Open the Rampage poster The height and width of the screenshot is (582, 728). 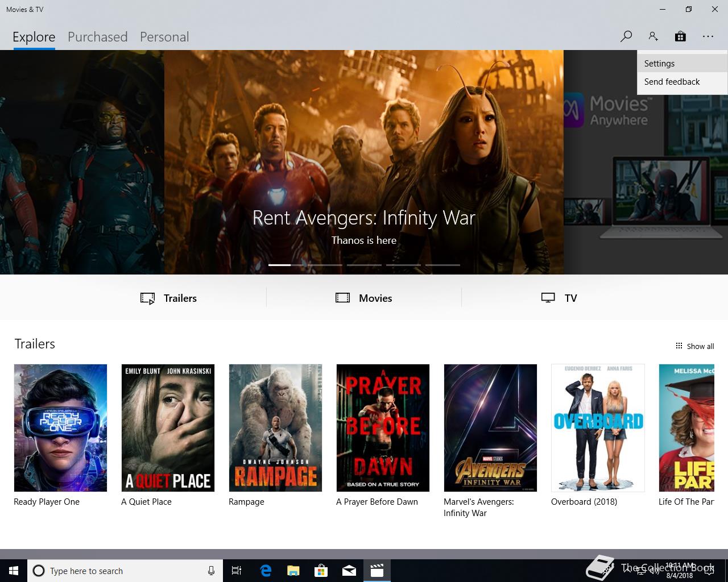275,428
